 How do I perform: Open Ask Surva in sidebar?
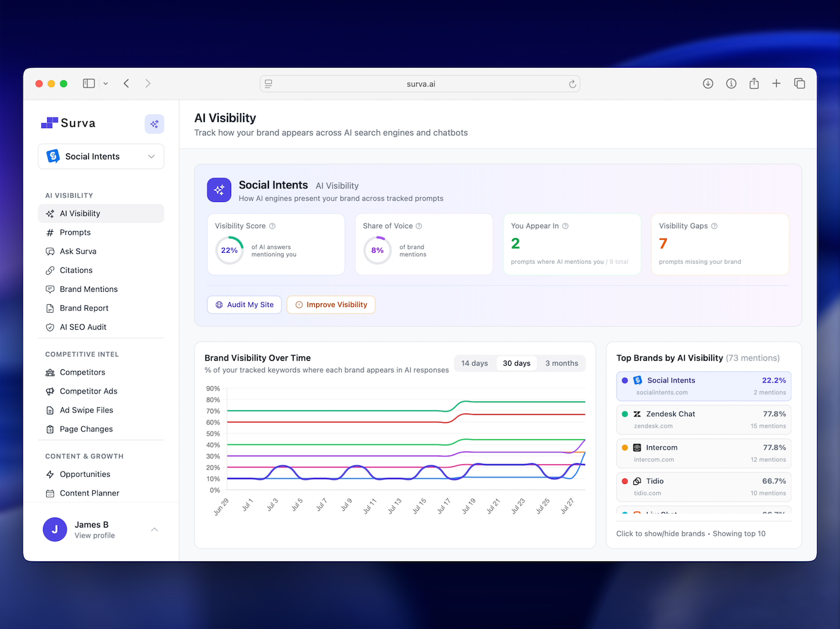click(x=101, y=251)
